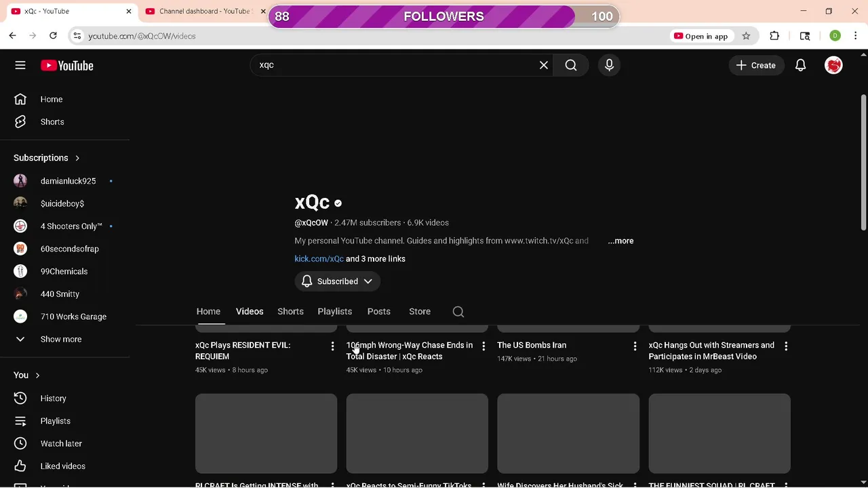Open 106mph Wrong-Way Chase video title
Screen dimensions: 868x488
pyautogui.click(x=410, y=350)
